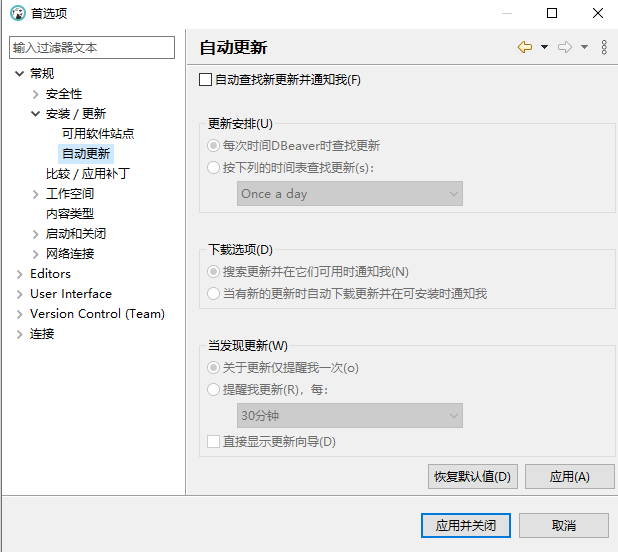Select 常规 preferences page

42,74
